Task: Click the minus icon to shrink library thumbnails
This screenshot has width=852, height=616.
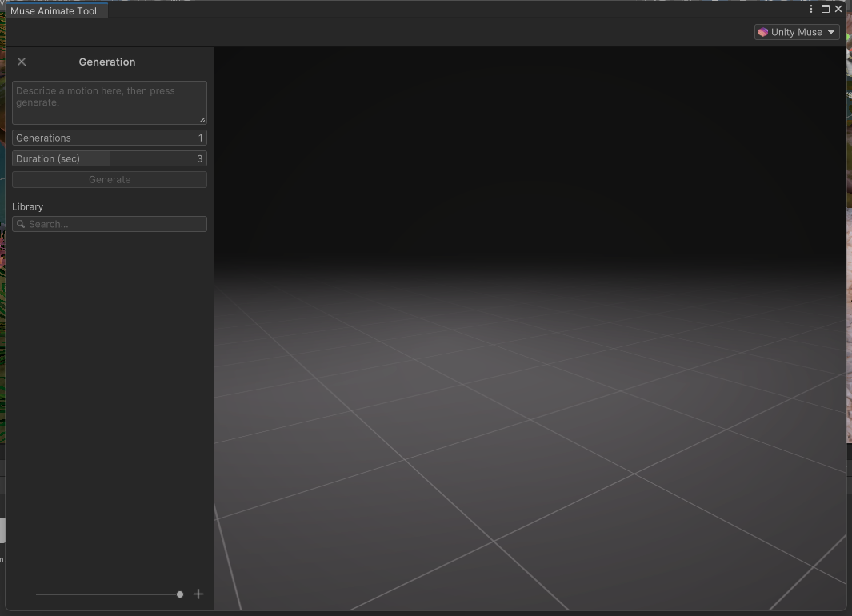Action: tap(21, 594)
